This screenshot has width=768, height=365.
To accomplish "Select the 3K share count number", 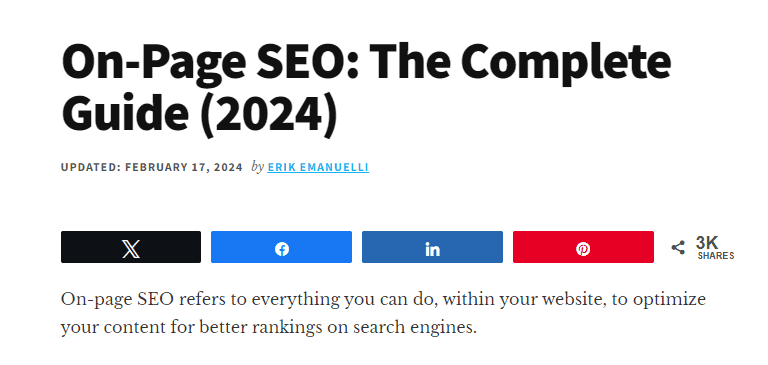I will tap(707, 243).
